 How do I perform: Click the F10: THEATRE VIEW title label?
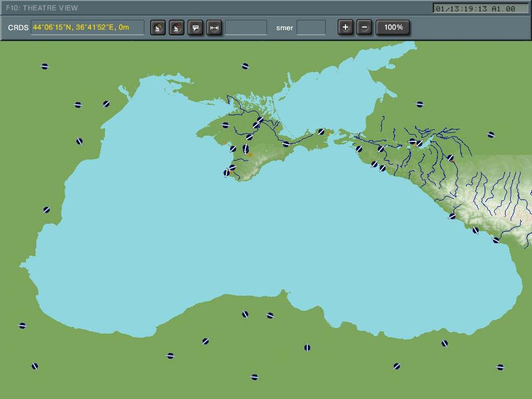[x=42, y=8]
